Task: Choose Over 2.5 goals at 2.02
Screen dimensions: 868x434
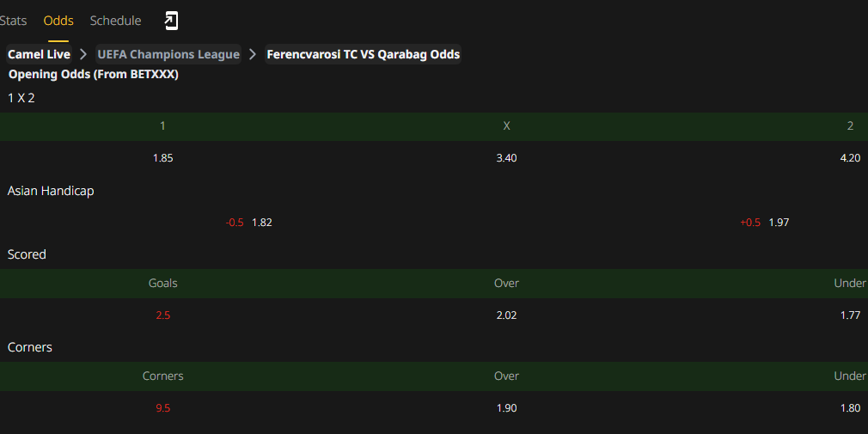Action: pyautogui.click(x=506, y=315)
